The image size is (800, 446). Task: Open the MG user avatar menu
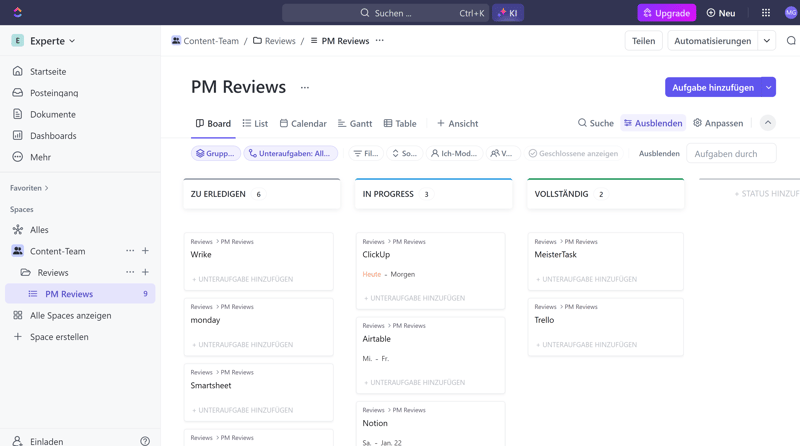791,13
